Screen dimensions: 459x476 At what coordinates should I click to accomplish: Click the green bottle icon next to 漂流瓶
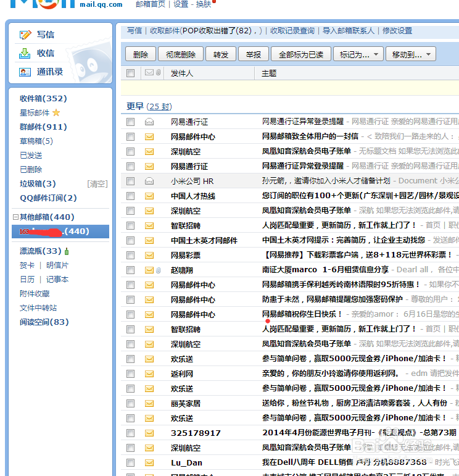tap(67, 251)
